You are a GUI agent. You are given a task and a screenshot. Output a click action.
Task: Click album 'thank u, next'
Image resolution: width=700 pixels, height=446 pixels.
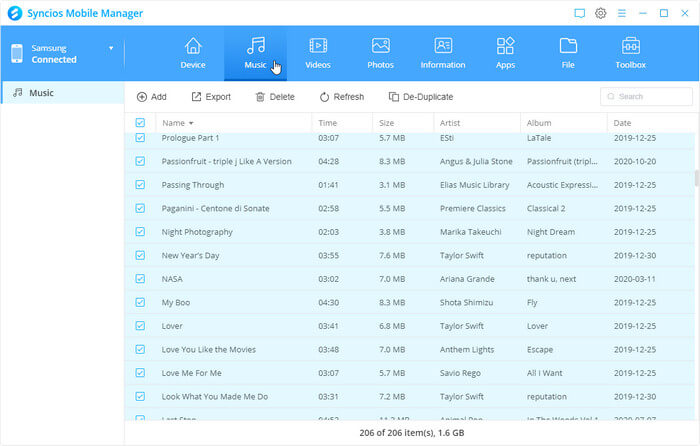pyautogui.click(x=551, y=279)
